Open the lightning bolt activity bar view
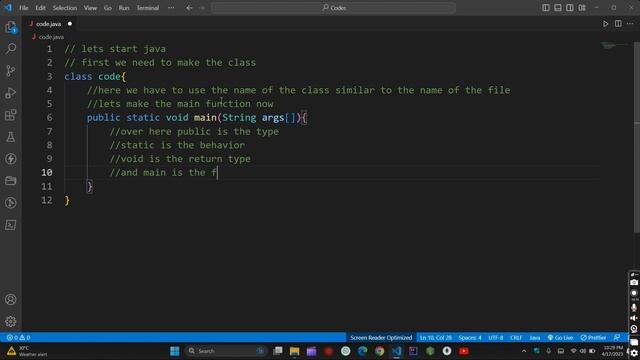Viewport: 640px width, 360px height. tap(11, 159)
